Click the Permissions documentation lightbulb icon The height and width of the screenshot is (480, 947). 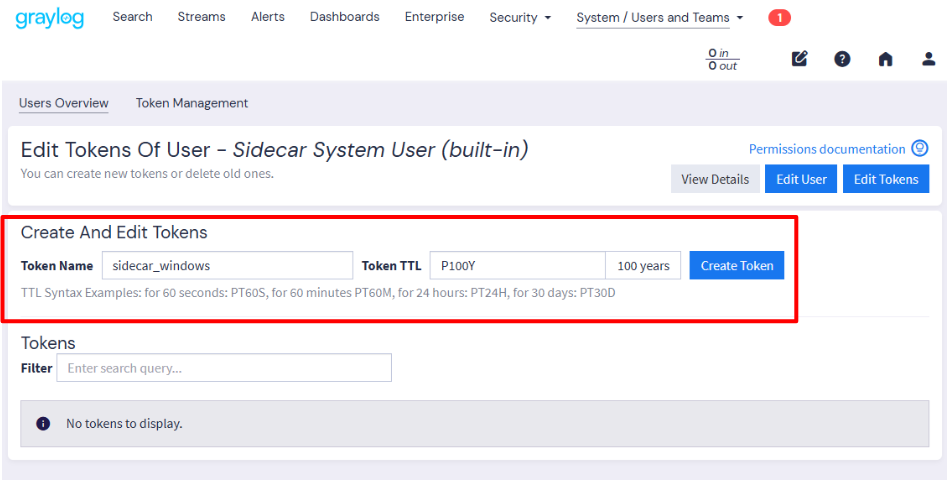pyautogui.click(x=920, y=148)
